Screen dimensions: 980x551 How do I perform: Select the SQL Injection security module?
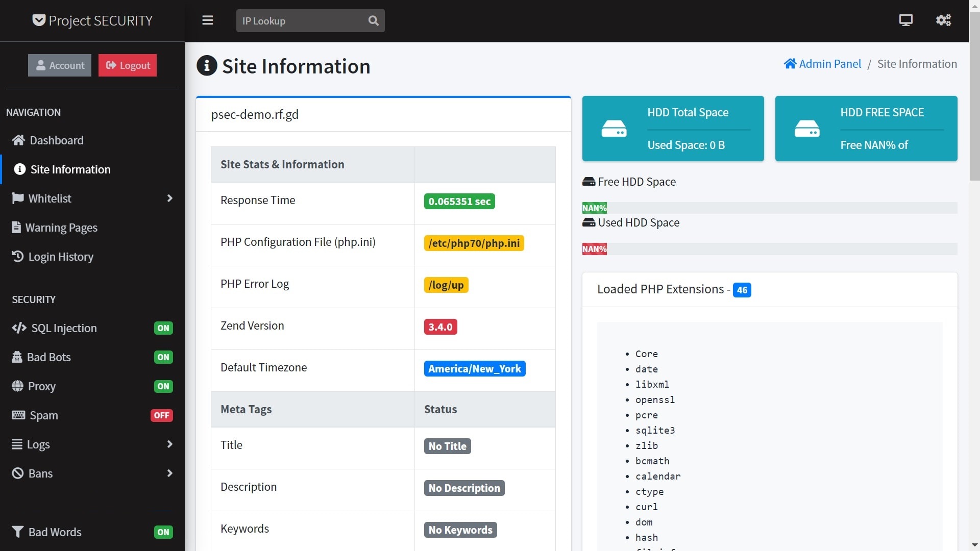click(63, 328)
